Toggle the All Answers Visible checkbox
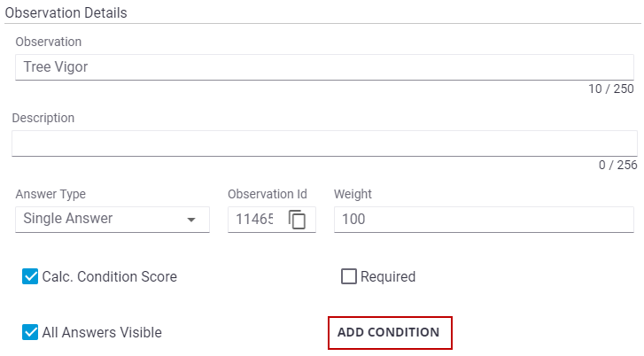This screenshot has height=356, width=644. click(x=30, y=333)
